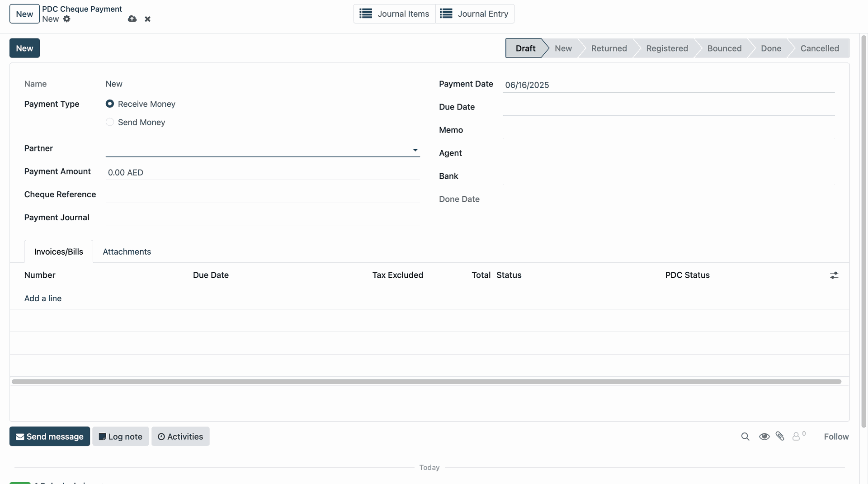Click the paperclip attachment icon
The width and height of the screenshot is (868, 484).
click(x=780, y=436)
